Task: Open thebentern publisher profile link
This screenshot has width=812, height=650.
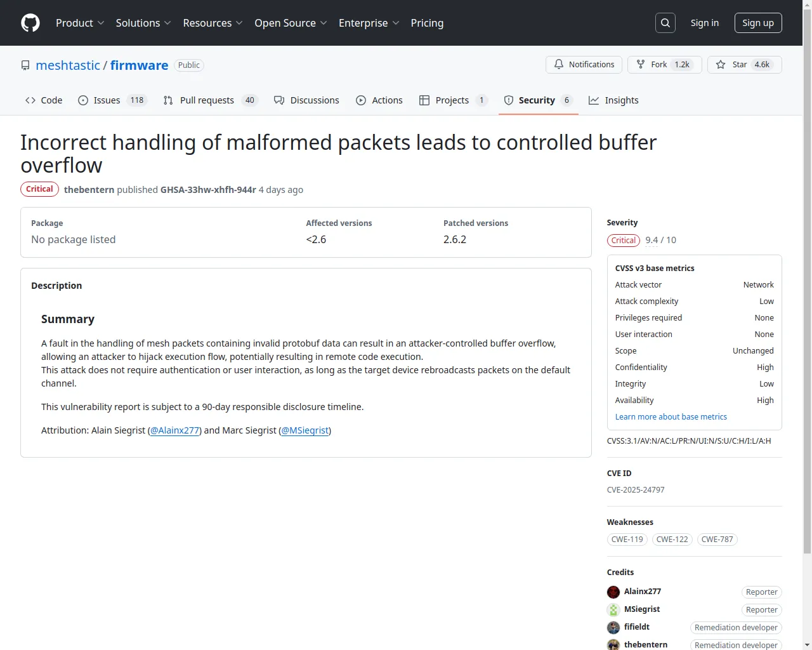Action: point(89,190)
